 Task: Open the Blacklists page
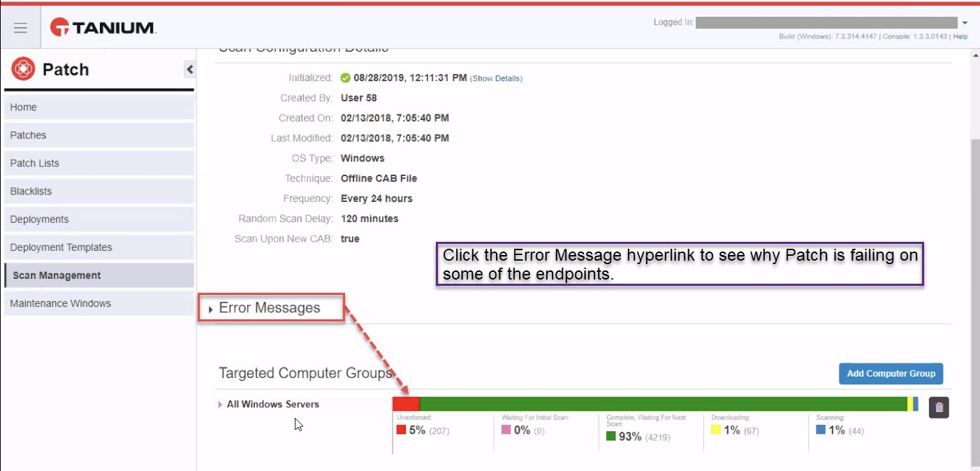click(98, 191)
